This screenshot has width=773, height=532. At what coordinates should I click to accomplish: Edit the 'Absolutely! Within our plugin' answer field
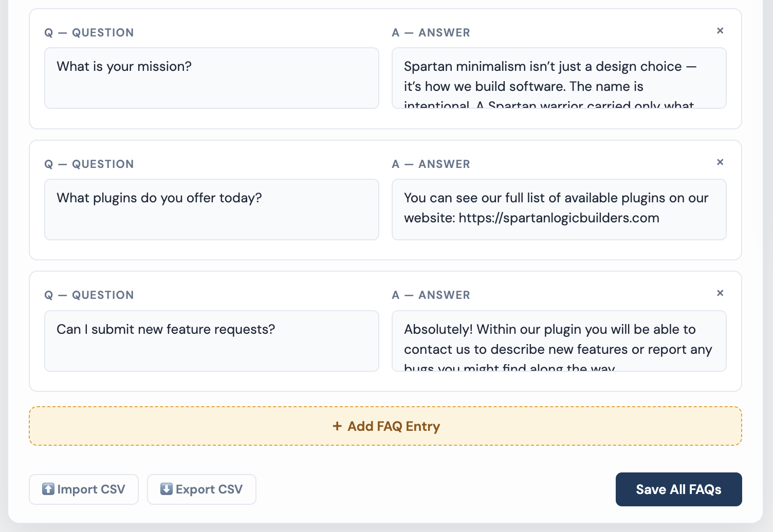point(559,341)
